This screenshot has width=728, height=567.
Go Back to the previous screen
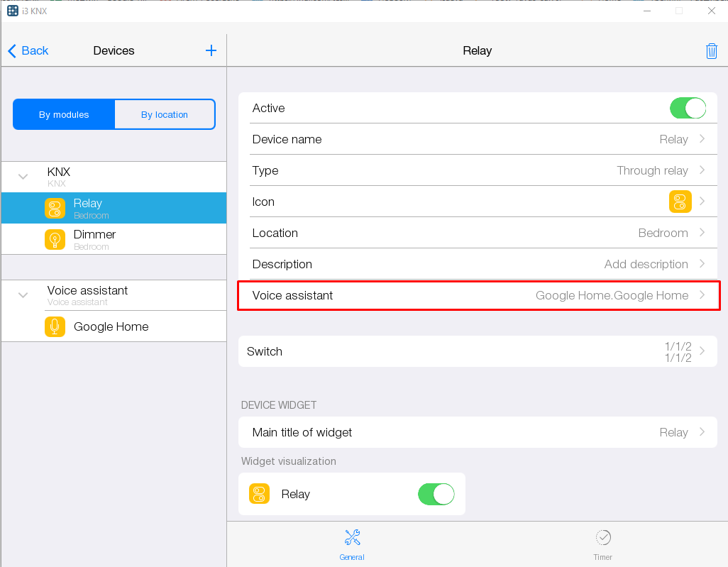tap(28, 50)
